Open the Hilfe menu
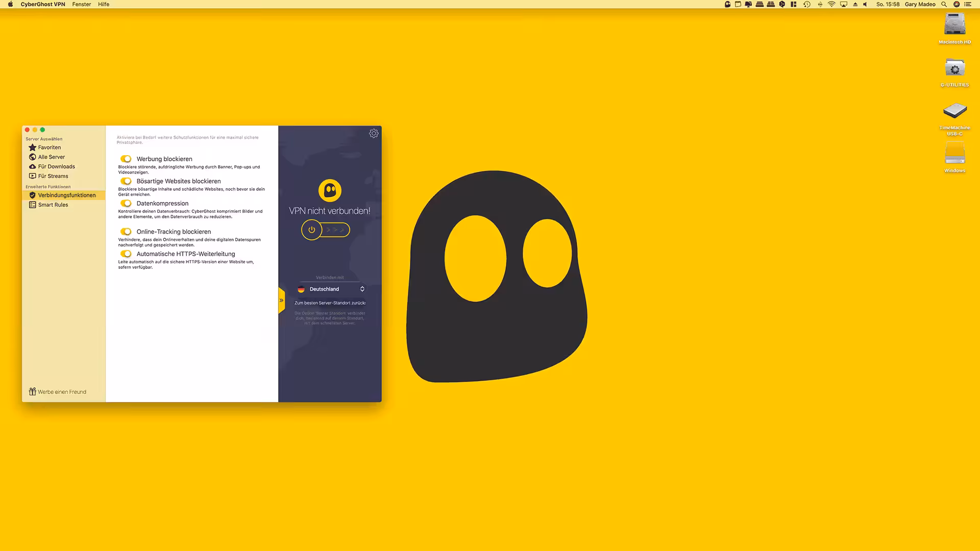The height and width of the screenshot is (551, 980). pyautogui.click(x=104, y=4)
